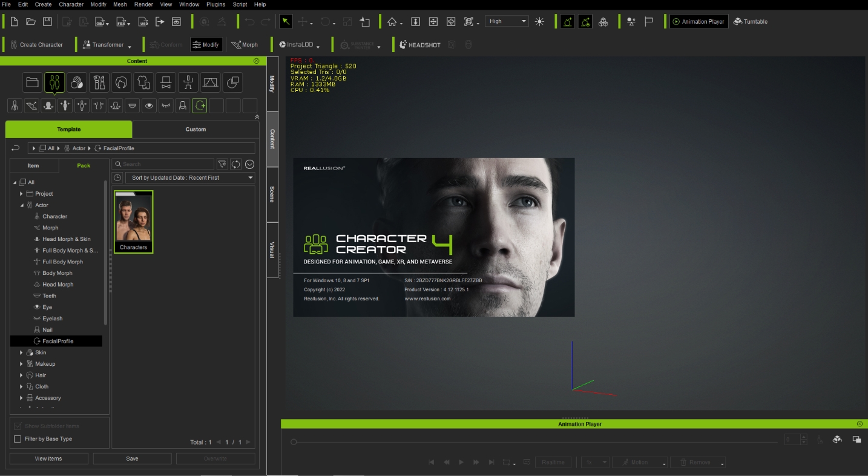Click the sun lighting icon
868x476 pixels.
coord(539,22)
